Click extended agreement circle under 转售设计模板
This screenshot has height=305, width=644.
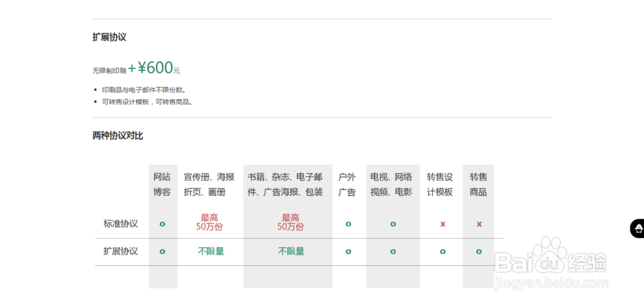pos(443,251)
